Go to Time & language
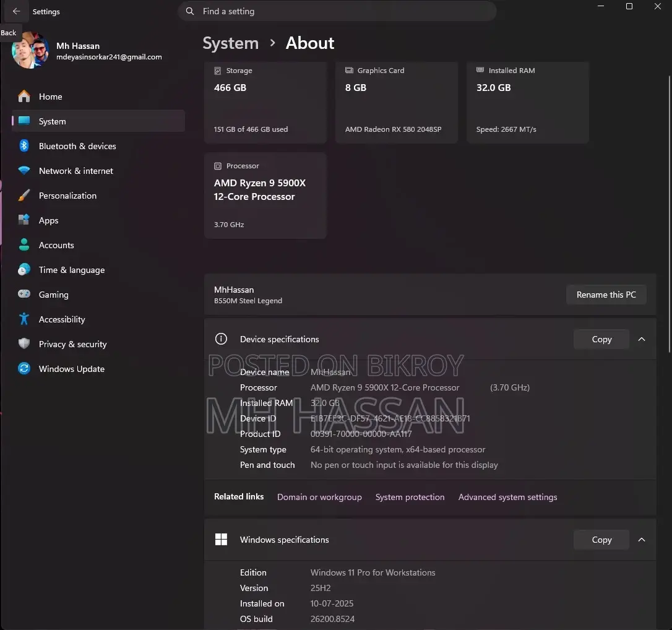 point(98,270)
